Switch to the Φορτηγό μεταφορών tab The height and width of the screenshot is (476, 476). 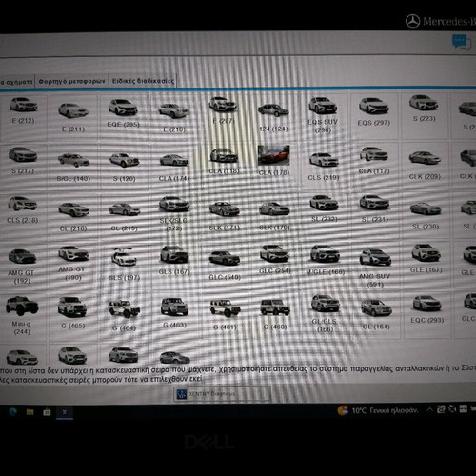click(71, 81)
